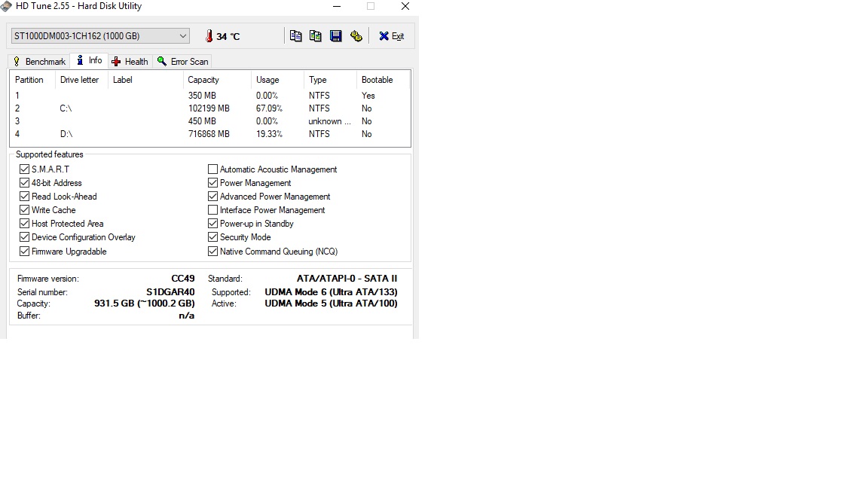This screenshot has height=488, width=868.
Task: Toggle the Native Command Queuing (NCQ) checkbox
Action: [212, 252]
